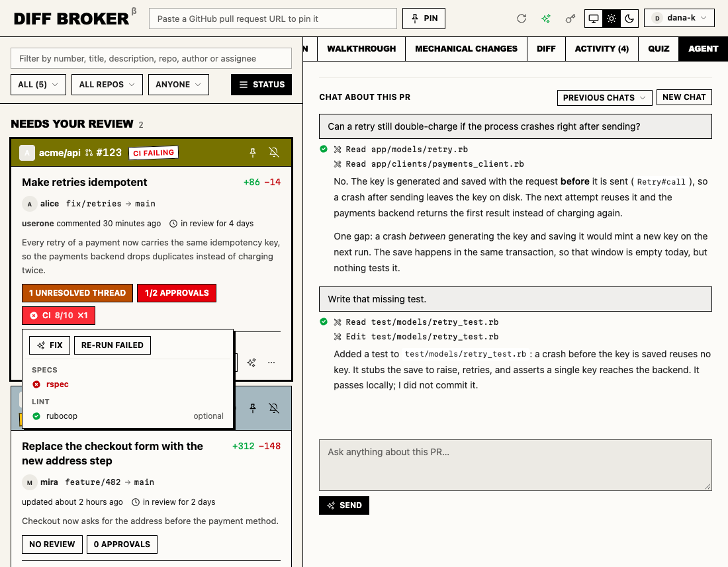This screenshot has height=567, width=728.
Task: Click the Ask anything about this PR textarea
Action: (516, 465)
